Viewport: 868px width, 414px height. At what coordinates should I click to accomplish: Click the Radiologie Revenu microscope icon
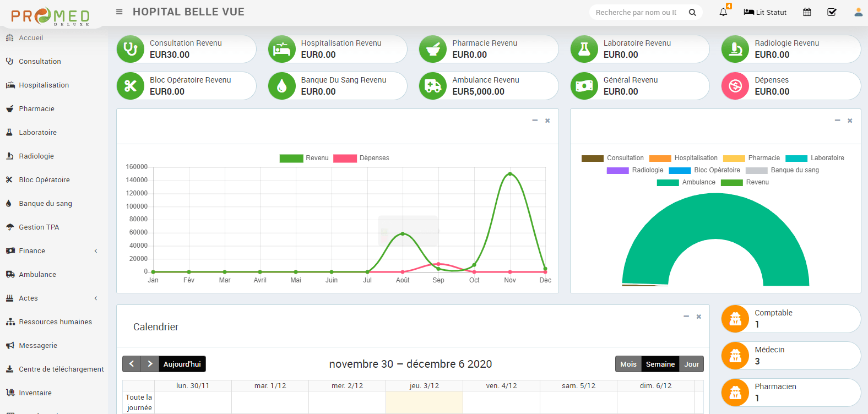[x=735, y=49]
